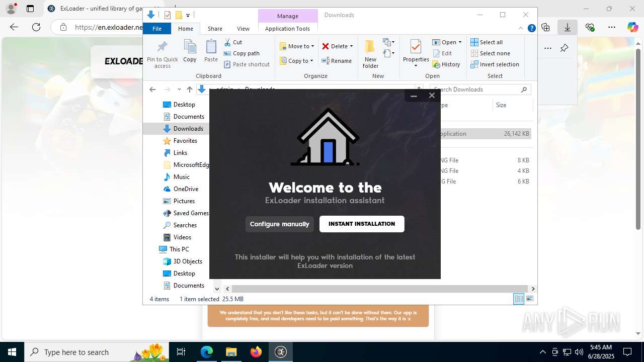
Task: Open the Properties button
Action: tap(416, 54)
